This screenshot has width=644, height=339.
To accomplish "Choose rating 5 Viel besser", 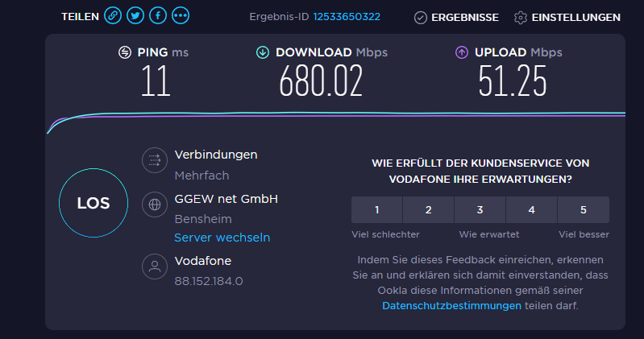I will [583, 210].
